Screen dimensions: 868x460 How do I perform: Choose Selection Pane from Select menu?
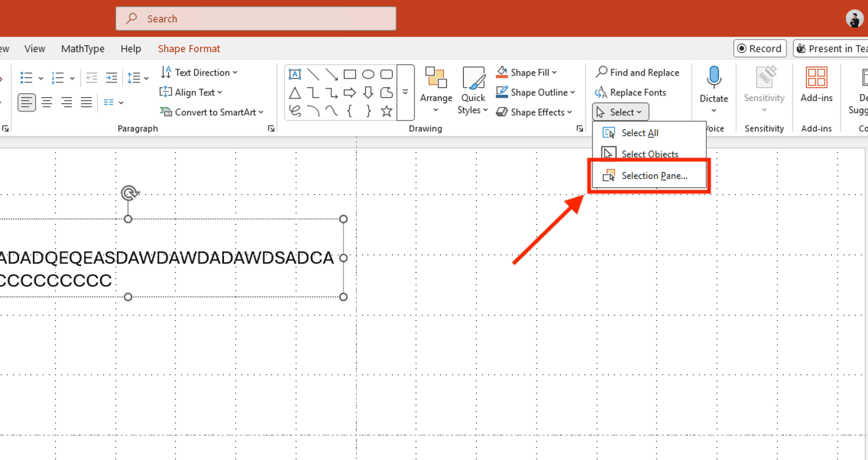tap(649, 176)
